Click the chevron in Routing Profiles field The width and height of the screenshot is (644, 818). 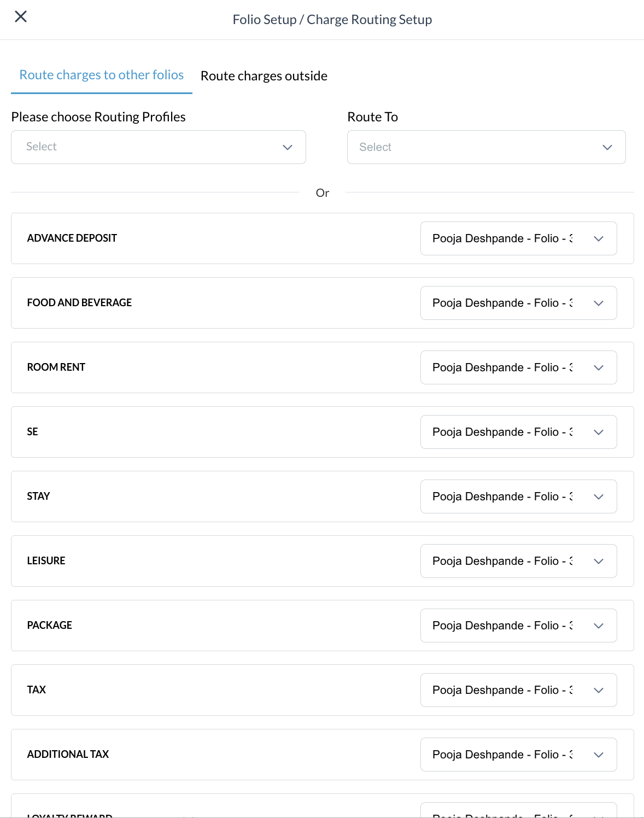click(x=288, y=147)
